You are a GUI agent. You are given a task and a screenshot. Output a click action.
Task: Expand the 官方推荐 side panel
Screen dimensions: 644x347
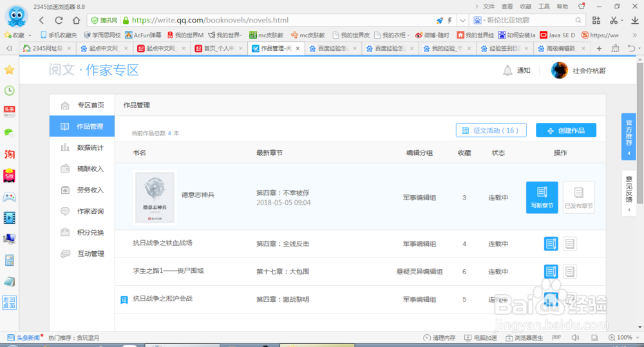coord(629,136)
